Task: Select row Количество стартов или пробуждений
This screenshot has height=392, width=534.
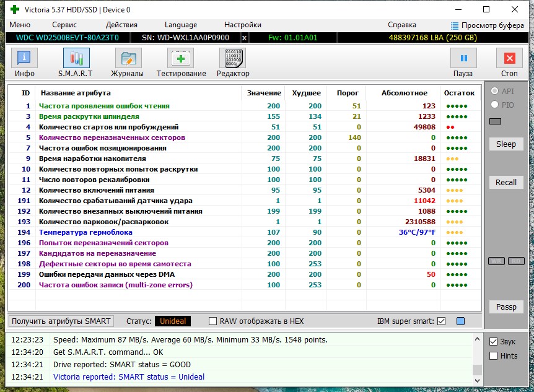Action: click(x=245, y=127)
